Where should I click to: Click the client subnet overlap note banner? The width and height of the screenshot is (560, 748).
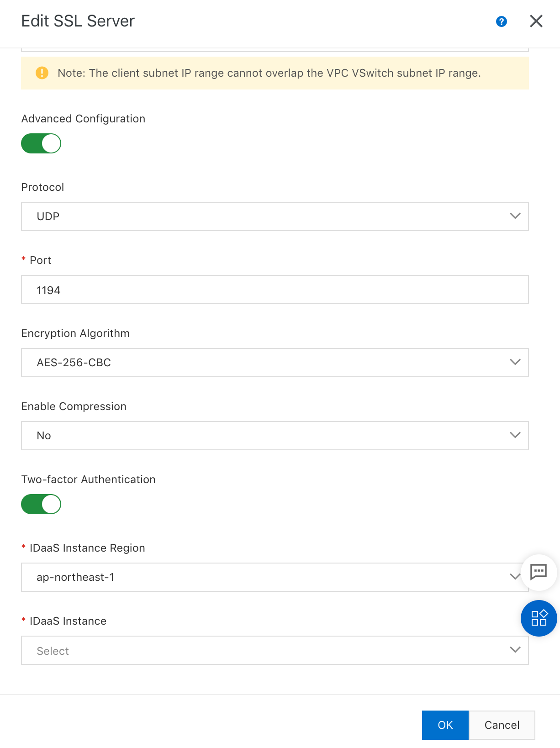pos(274,73)
